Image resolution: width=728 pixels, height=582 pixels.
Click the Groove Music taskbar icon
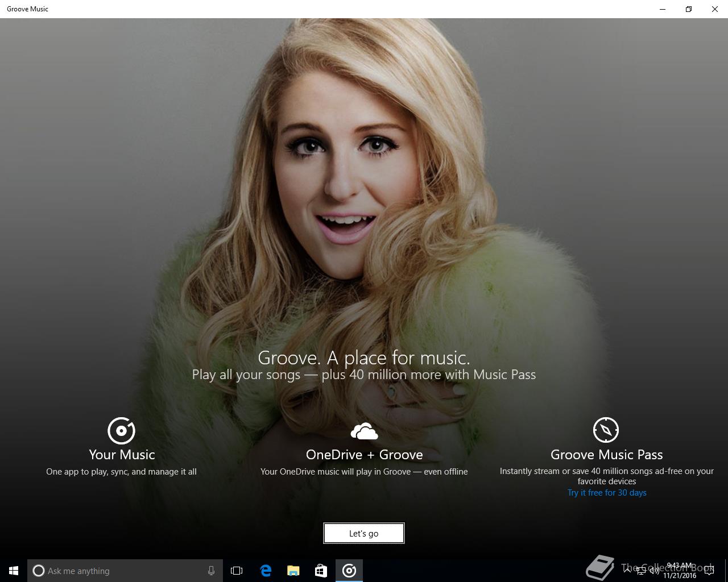pos(349,571)
